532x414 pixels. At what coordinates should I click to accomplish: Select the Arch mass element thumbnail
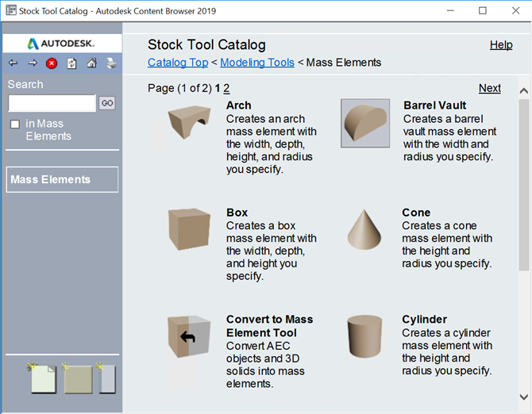pos(189,122)
